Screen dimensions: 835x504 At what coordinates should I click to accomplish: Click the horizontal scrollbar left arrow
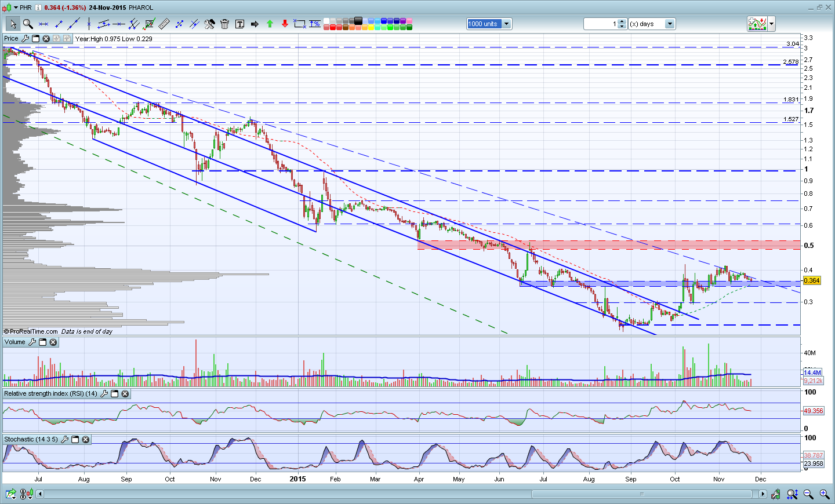tap(40, 494)
